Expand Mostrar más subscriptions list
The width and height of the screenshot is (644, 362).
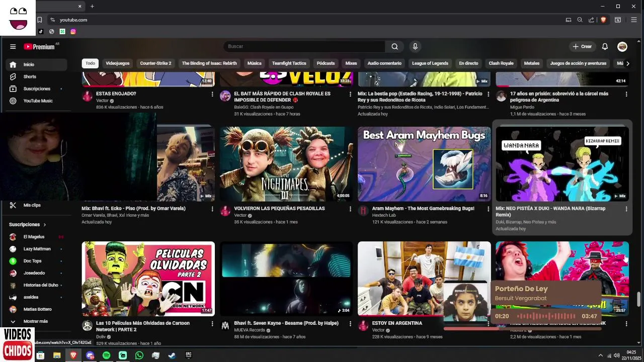(37, 321)
